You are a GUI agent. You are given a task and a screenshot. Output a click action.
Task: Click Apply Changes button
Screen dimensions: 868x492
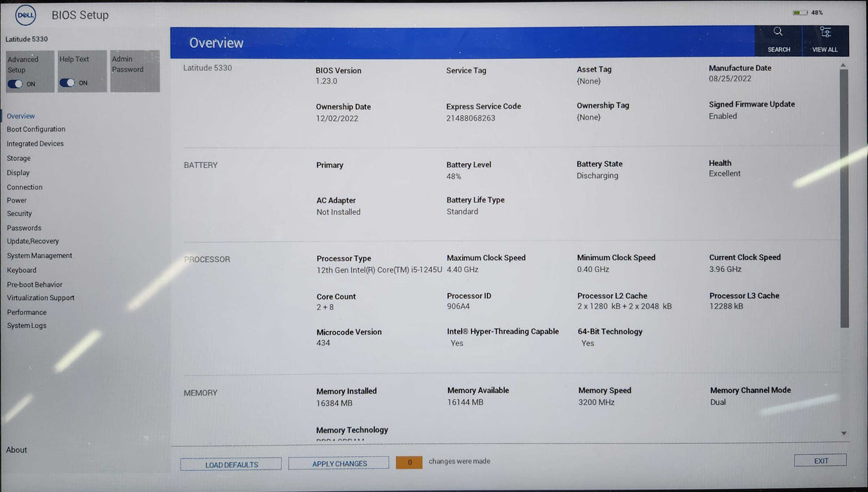[x=338, y=463]
